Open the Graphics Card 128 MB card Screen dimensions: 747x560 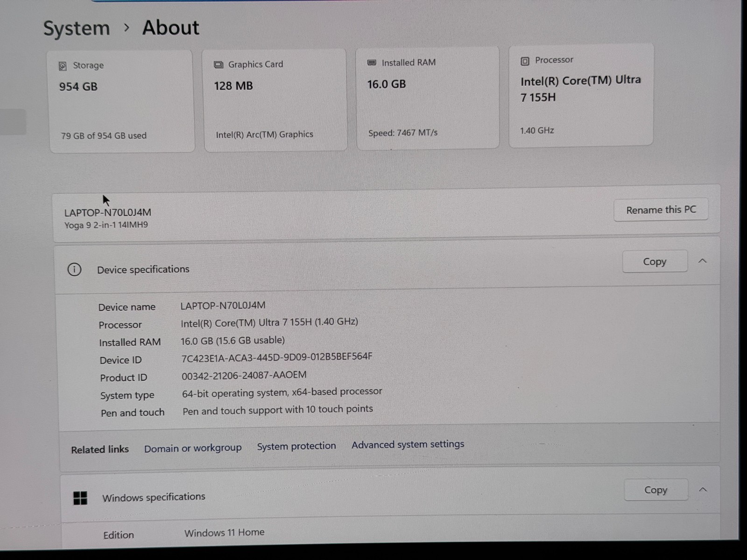(275, 100)
